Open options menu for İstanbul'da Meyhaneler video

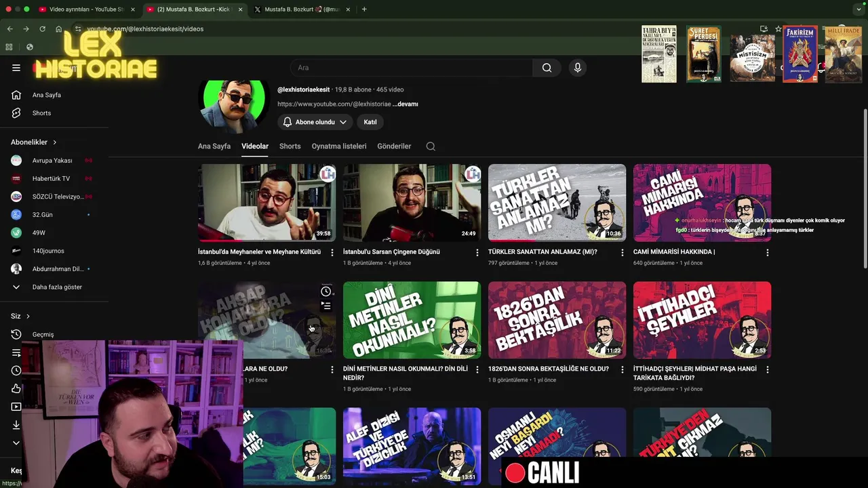(x=332, y=252)
